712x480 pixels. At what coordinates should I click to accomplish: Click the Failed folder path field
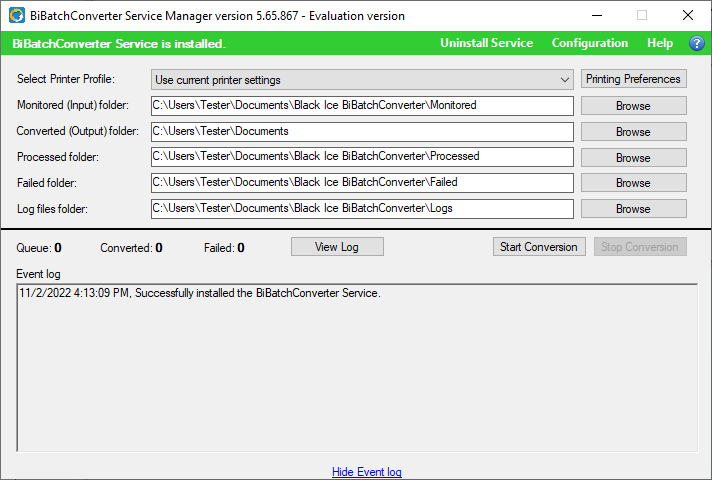(362, 183)
